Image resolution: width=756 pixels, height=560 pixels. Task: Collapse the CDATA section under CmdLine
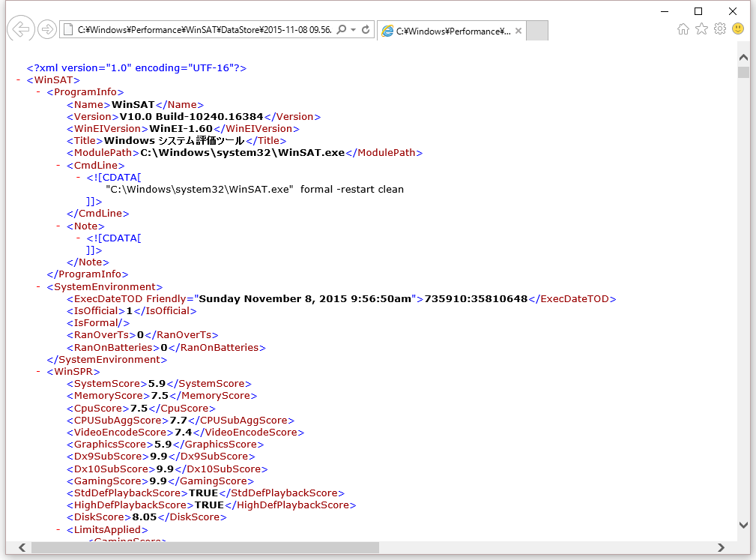point(78,178)
